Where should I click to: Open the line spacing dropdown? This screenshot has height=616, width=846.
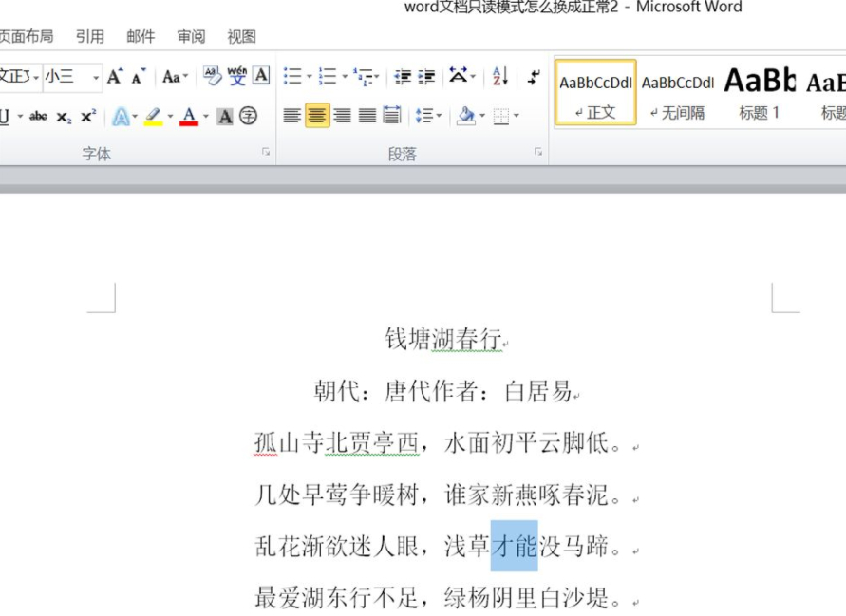[438, 115]
